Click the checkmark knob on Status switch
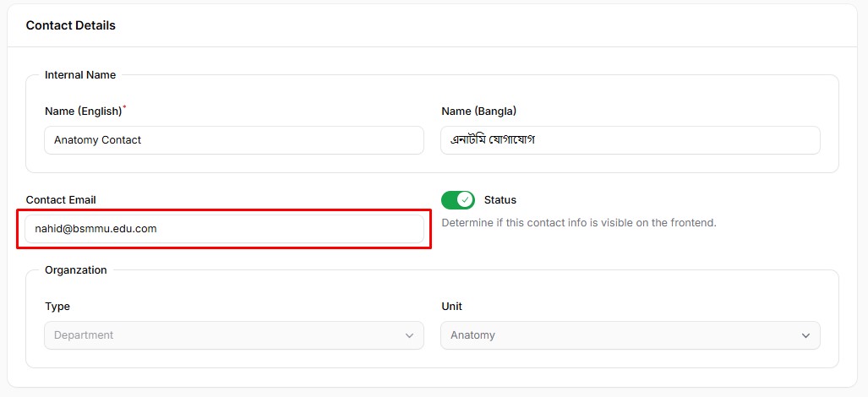The image size is (868, 397). click(466, 199)
